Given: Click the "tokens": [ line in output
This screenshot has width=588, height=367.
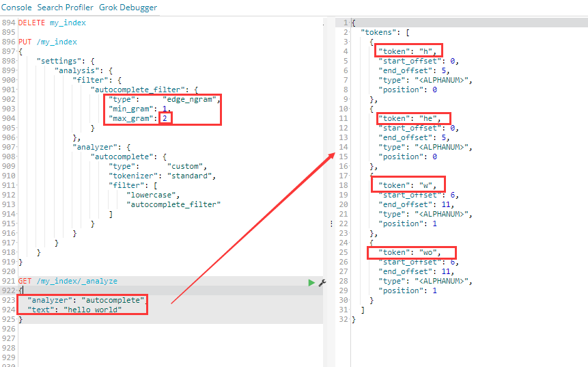Looking at the screenshot, I should tap(384, 32).
